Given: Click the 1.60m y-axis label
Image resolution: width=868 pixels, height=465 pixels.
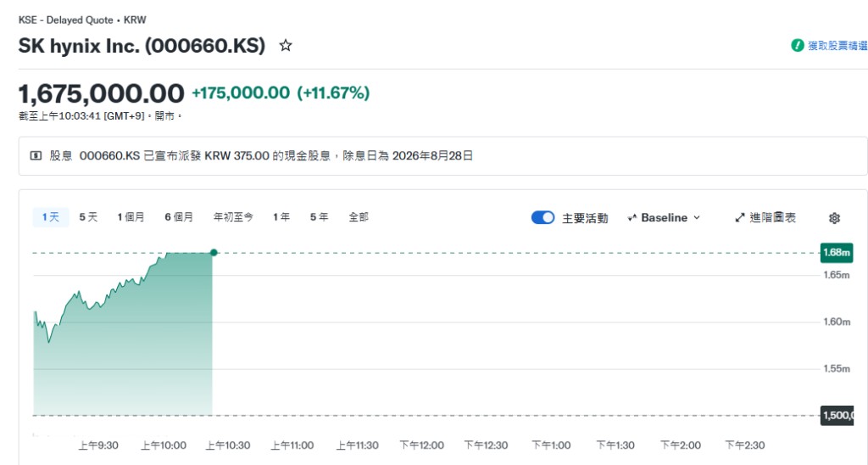Looking at the screenshot, I should tap(837, 322).
